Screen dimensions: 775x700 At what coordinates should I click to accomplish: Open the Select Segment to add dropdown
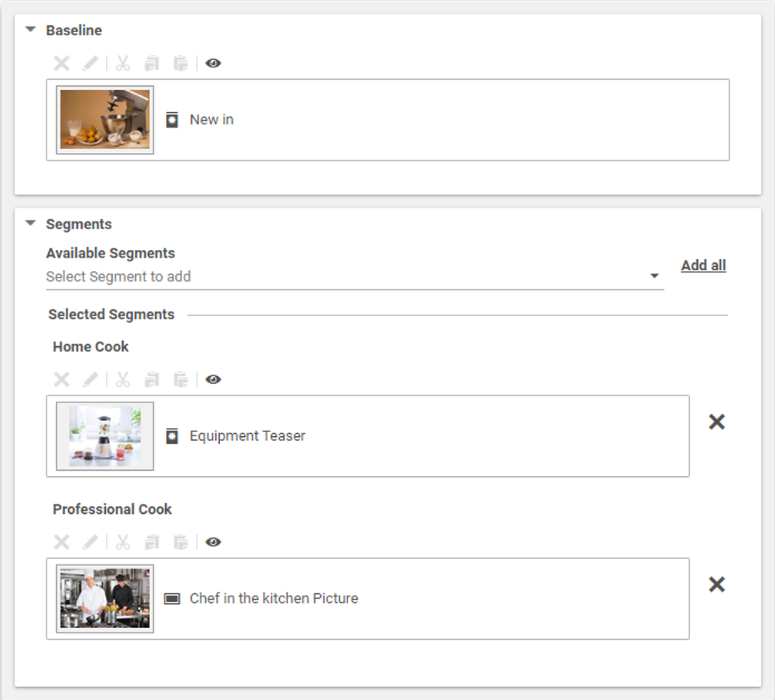[655, 276]
